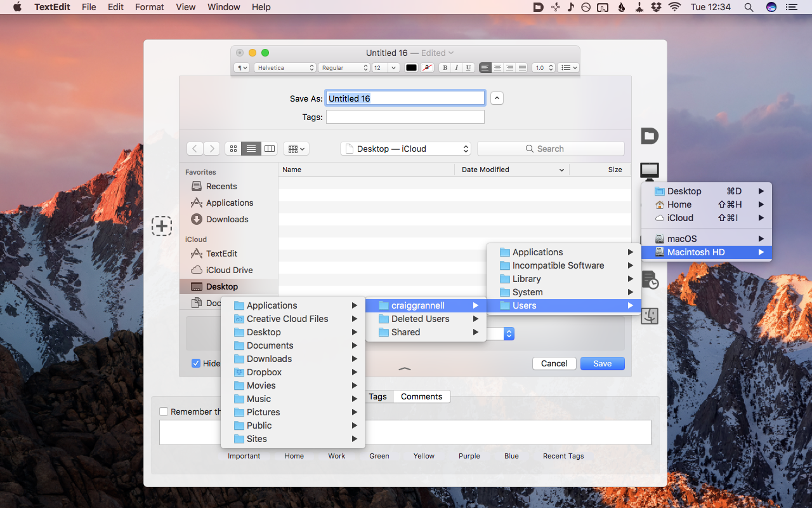Viewport: 812px width, 508px height.
Task: Sort files by Name column header
Action: point(367,170)
